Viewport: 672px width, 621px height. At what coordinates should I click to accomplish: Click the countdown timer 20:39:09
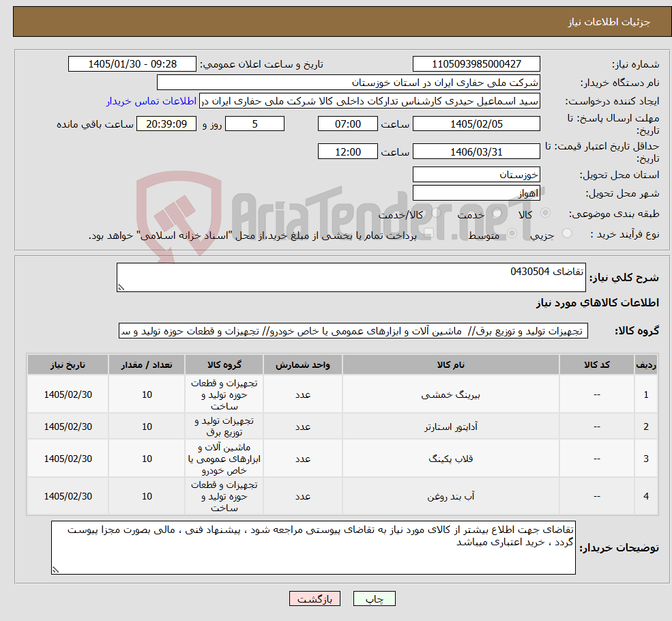(x=166, y=124)
